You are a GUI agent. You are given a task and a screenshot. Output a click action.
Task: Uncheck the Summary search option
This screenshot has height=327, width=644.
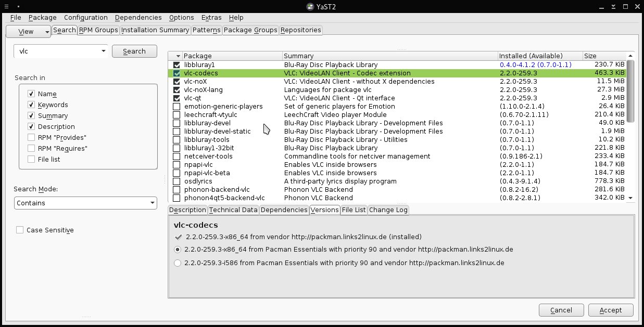pyautogui.click(x=31, y=116)
